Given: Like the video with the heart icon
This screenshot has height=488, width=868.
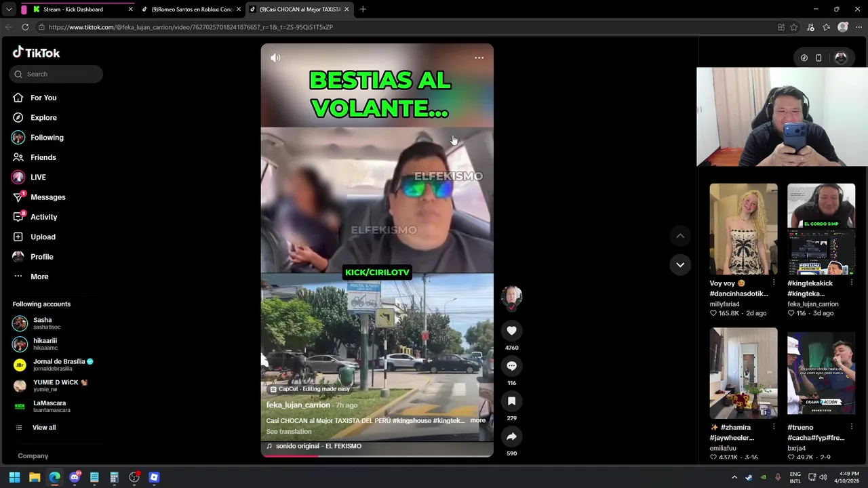Looking at the screenshot, I should pos(511,331).
